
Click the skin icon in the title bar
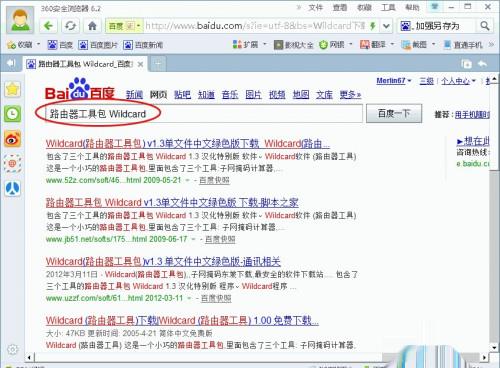coord(434,7)
